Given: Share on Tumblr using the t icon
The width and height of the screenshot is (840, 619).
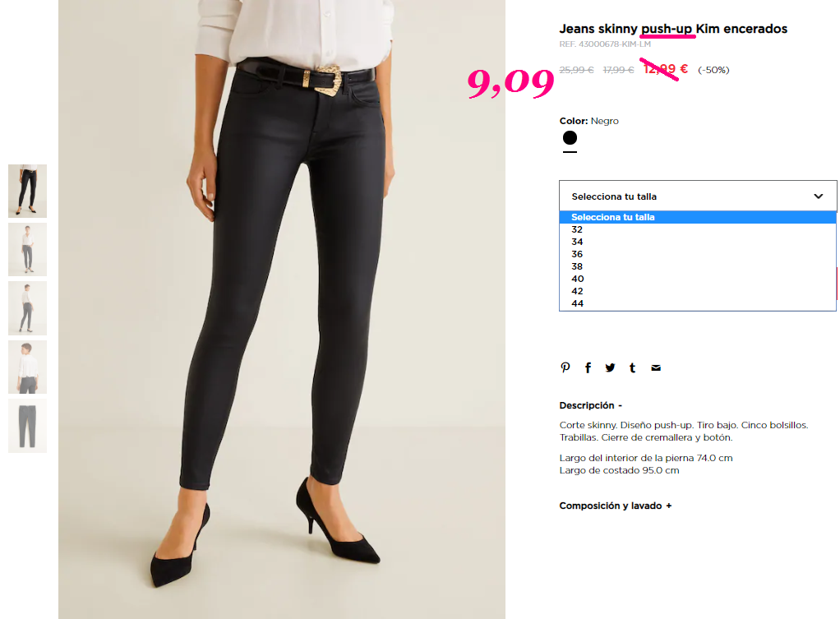Looking at the screenshot, I should pos(633,367).
